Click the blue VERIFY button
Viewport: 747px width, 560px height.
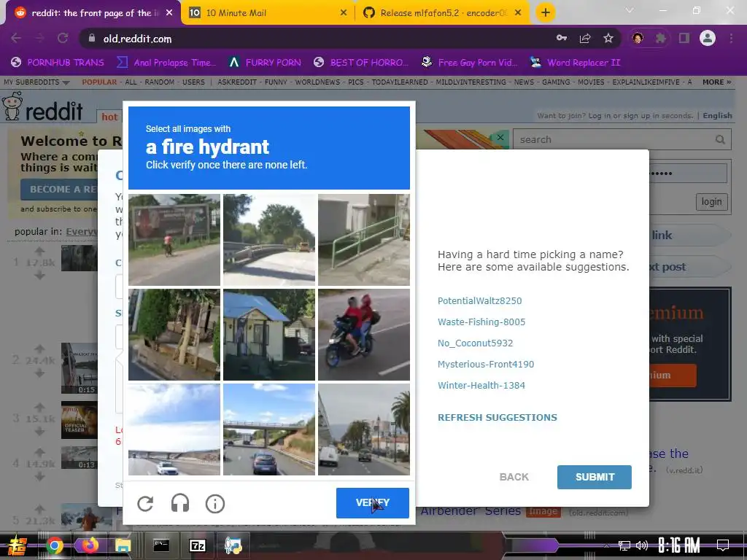pos(373,503)
